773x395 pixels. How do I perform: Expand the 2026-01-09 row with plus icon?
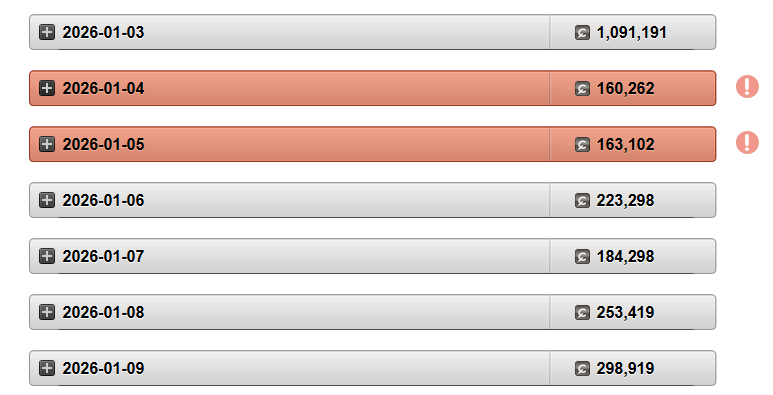[47, 368]
